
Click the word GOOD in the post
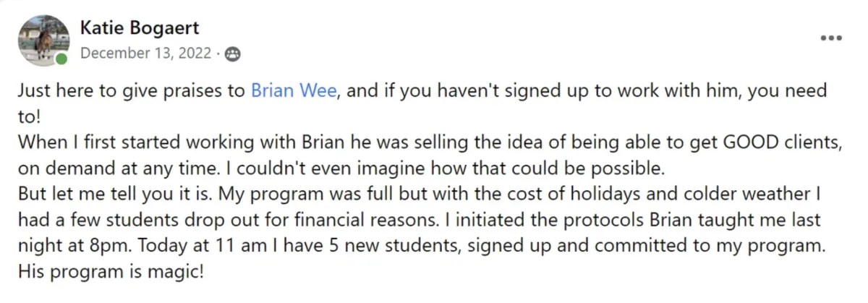(x=742, y=144)
